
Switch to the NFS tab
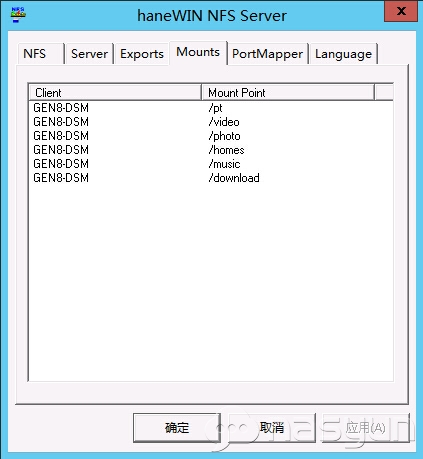(x=40, y=54)
